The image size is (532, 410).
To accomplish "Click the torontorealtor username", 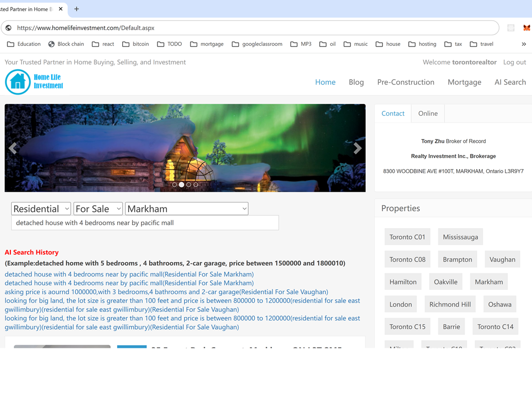I will click(x=474, y=62).
